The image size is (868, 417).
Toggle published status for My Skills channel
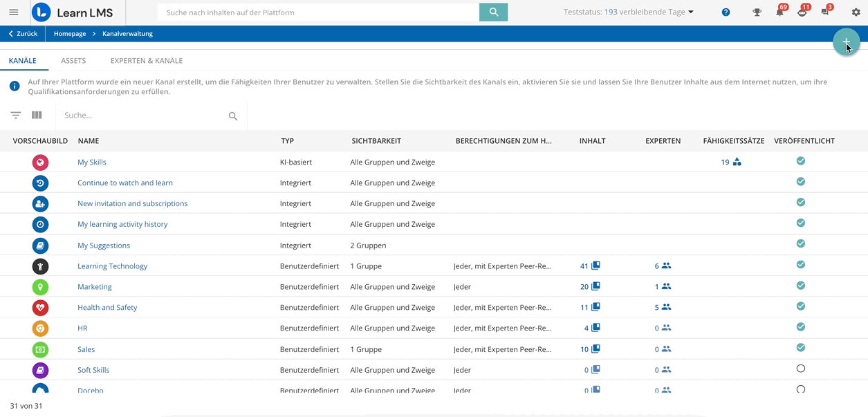[800, 161]
